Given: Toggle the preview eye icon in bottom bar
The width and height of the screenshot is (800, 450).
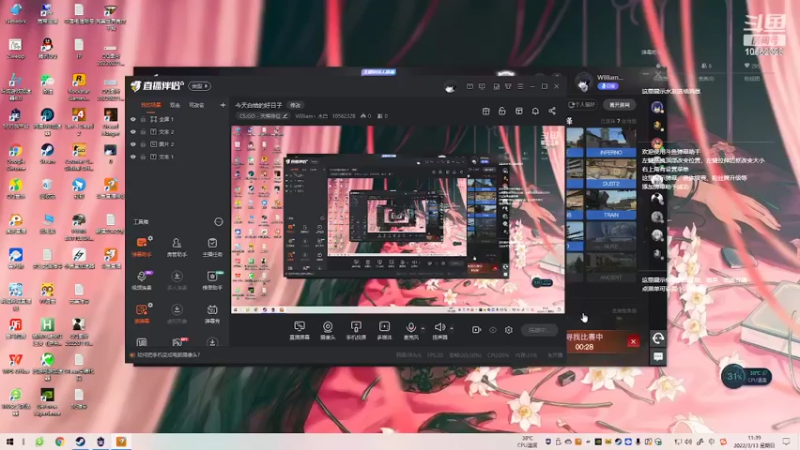Looking at the screenshot, I should pos(492,330).
